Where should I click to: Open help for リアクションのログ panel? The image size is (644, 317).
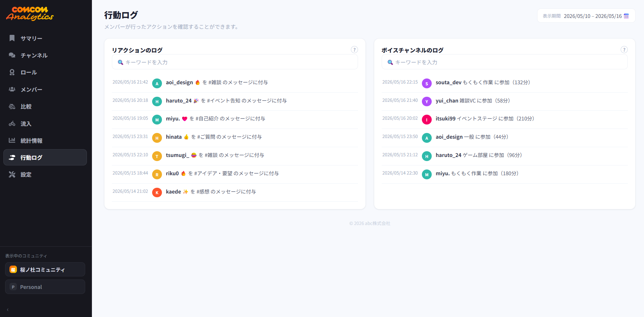point(354,50)
